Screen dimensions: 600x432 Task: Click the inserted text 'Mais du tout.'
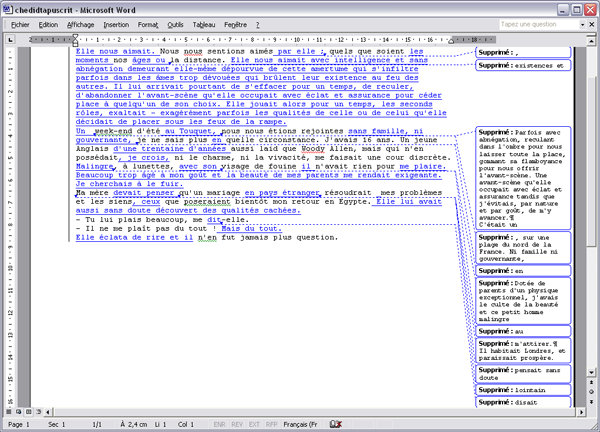point(251,228)
